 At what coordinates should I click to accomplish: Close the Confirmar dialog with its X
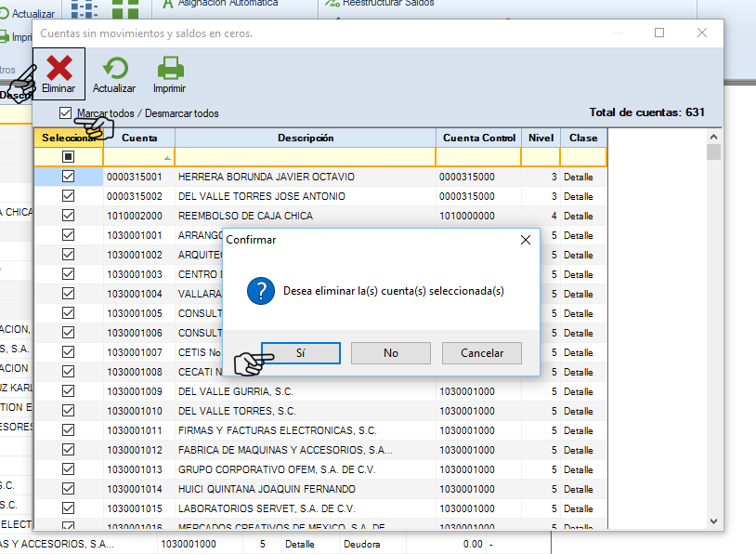[525, 239]
